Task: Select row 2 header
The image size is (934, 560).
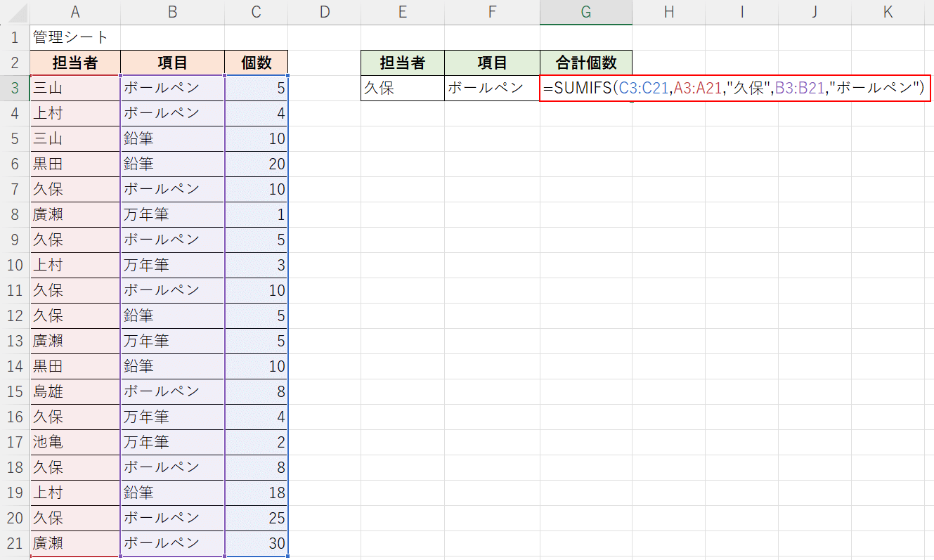Action: [x=15, y=63]
